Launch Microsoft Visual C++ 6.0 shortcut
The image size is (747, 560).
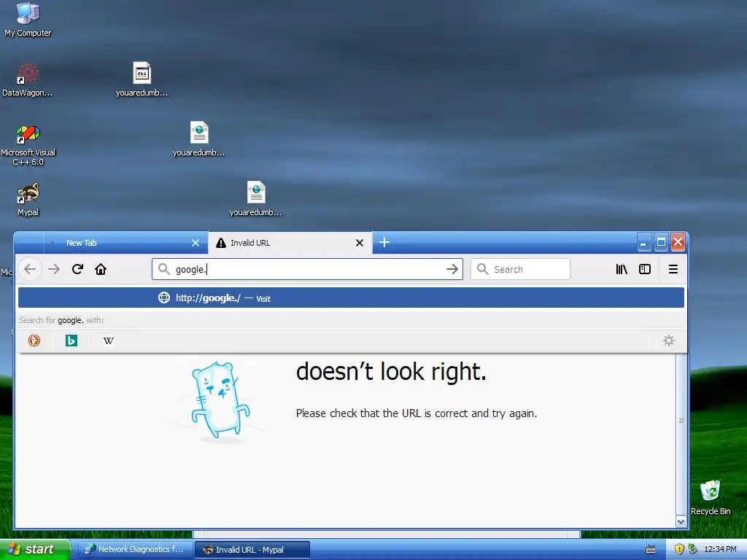28,145
